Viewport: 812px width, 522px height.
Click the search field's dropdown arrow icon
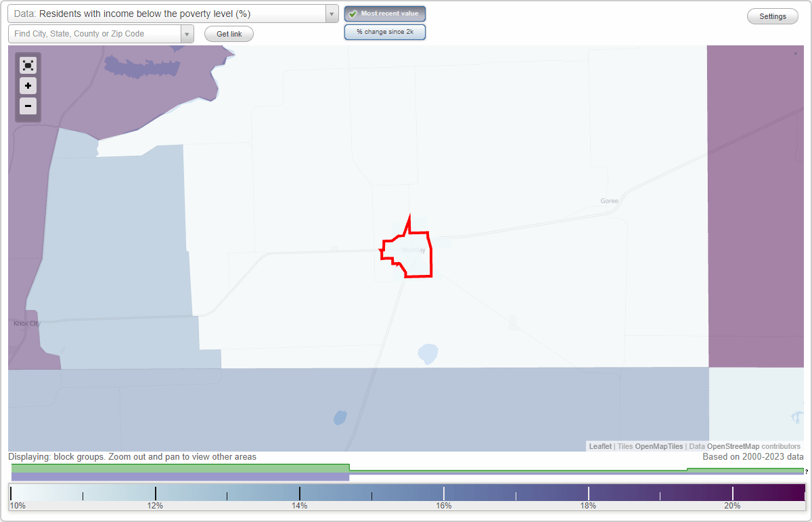[x=187, y=33]
